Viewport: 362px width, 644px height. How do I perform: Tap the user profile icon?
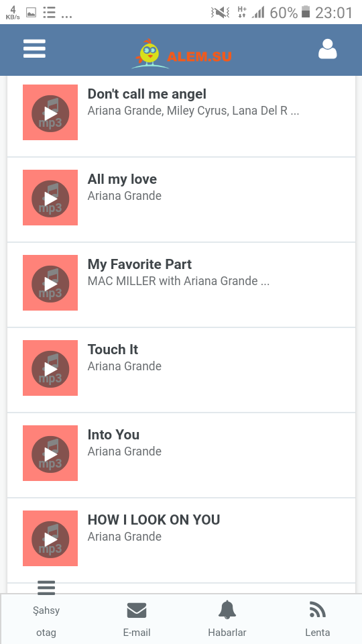pyautogui.click(x=328, y=49)
